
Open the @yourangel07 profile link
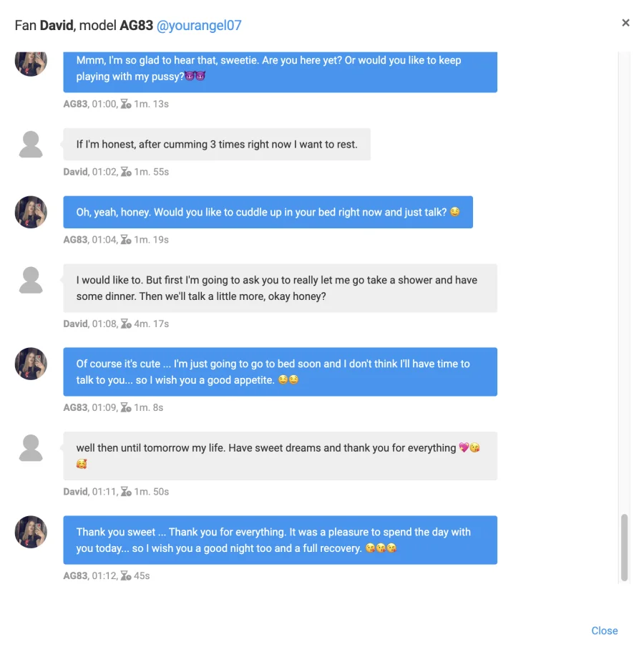[x=199, y=25]
